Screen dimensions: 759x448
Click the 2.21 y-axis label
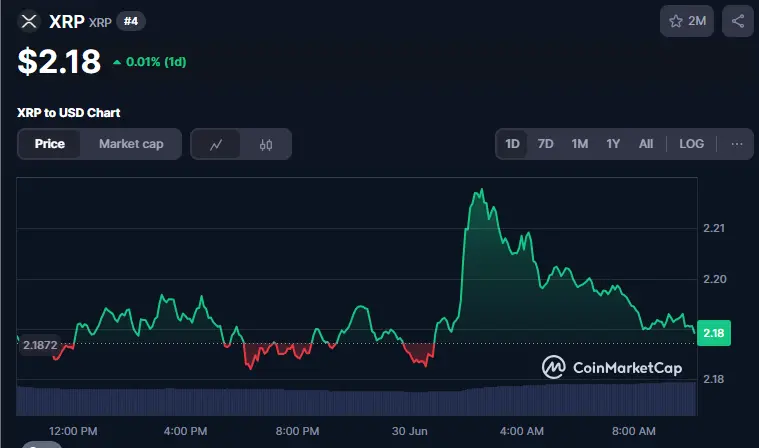714,228
